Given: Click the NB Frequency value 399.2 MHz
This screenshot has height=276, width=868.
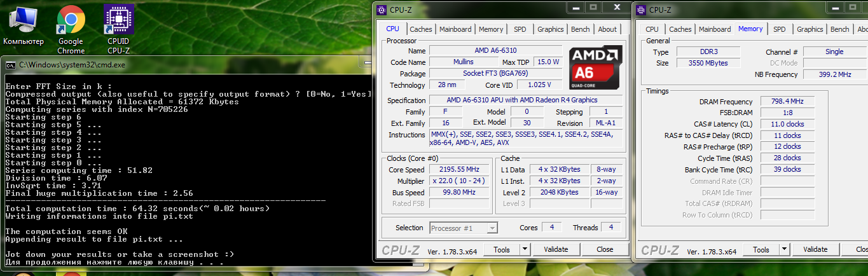Looking at the screenshot, I should tap(834, 74).
